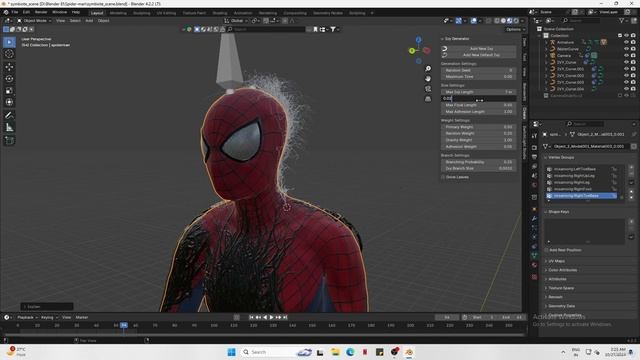Click the Z axis on navigation gizmo
The height and width of the screenshot is (360, 640).
pyautogui.click(x=418, y=40)
